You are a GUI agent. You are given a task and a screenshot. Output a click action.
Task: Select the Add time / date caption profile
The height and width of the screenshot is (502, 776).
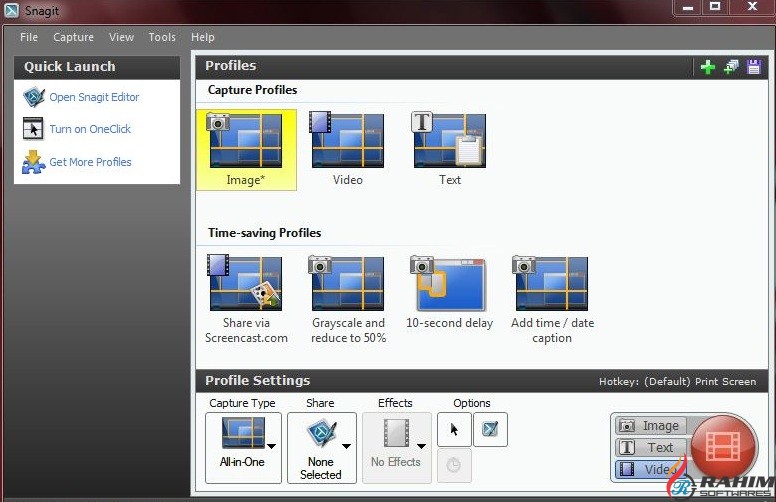click(x=552, y=300)
